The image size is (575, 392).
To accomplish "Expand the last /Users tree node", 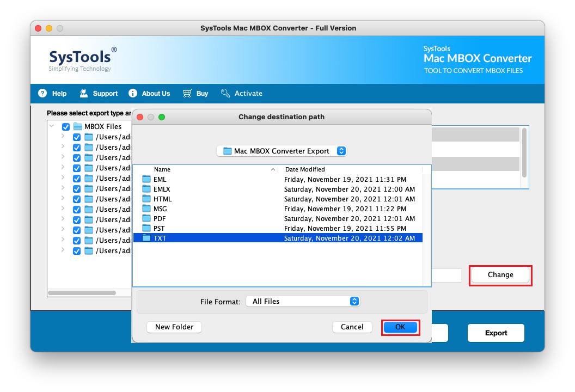I will 63,250.
